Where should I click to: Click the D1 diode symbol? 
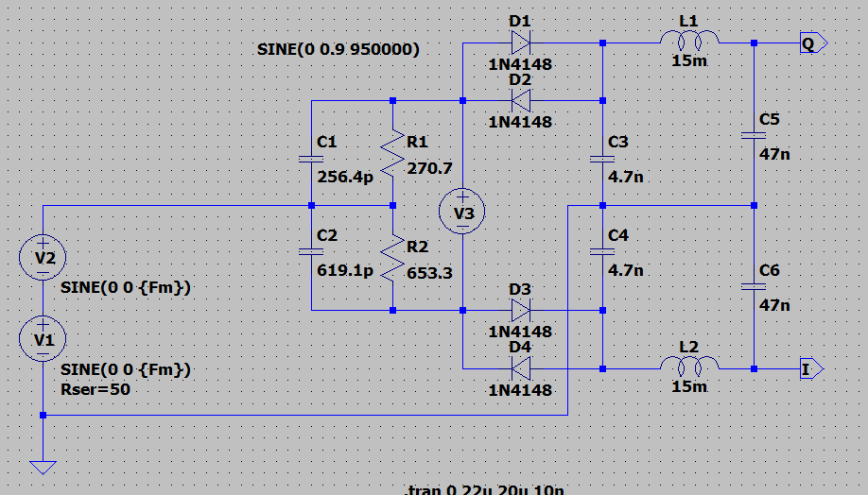[520, 43]
